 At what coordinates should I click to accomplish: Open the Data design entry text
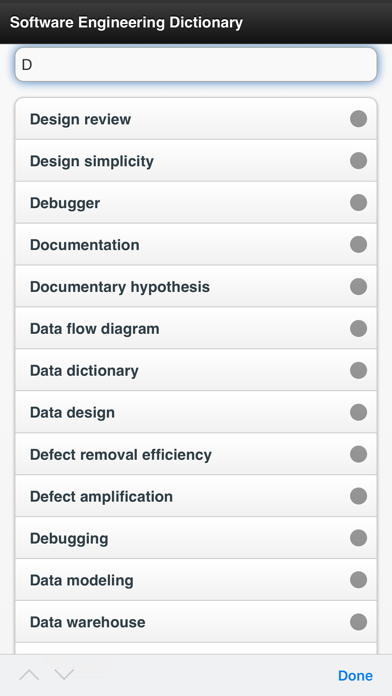(72, 413)
